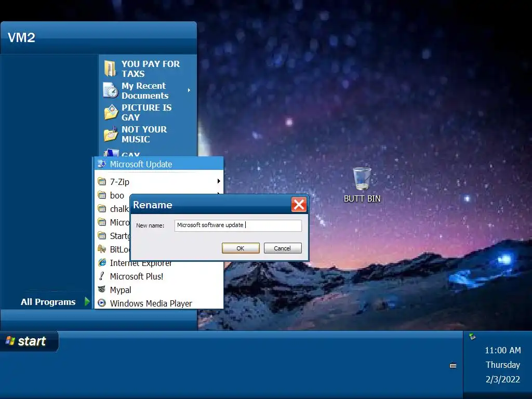
Task: Click the 11:00 AM clock
Action: point(502,350)
